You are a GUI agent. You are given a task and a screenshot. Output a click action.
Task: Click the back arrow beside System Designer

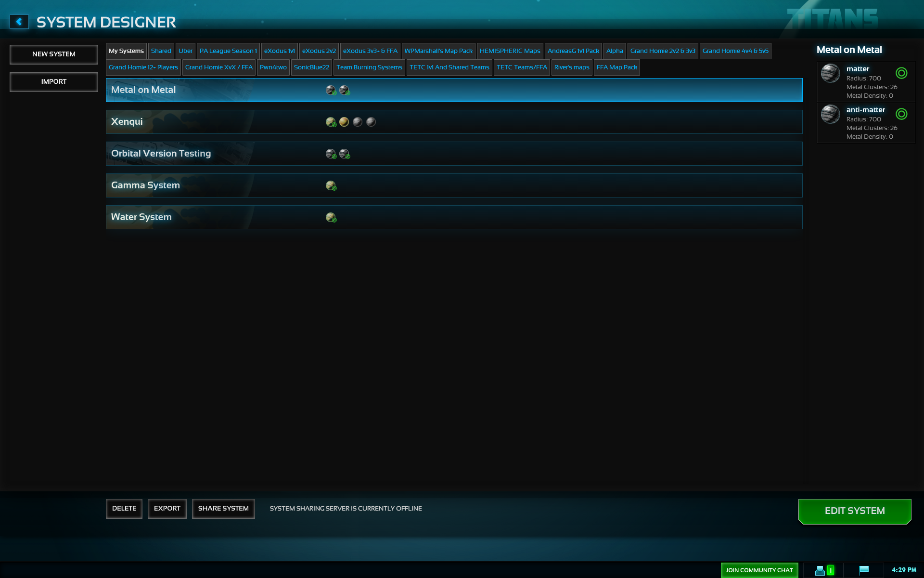(x=19, y=22)
